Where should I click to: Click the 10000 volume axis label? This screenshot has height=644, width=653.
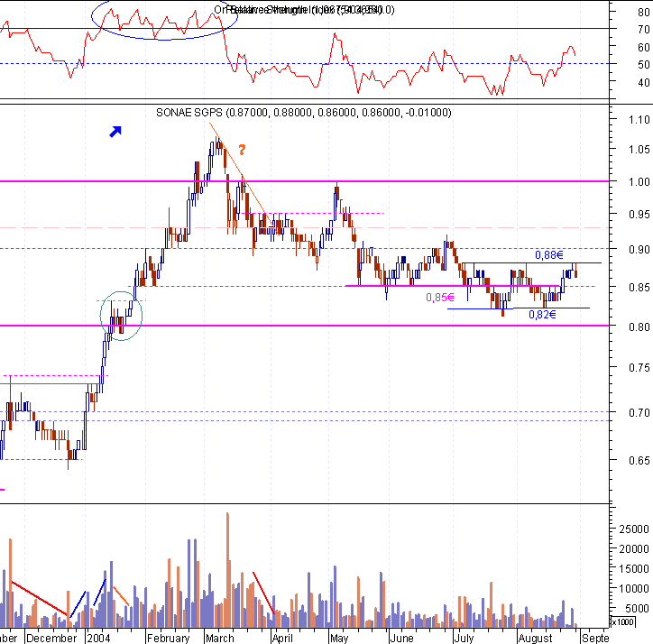634,589
